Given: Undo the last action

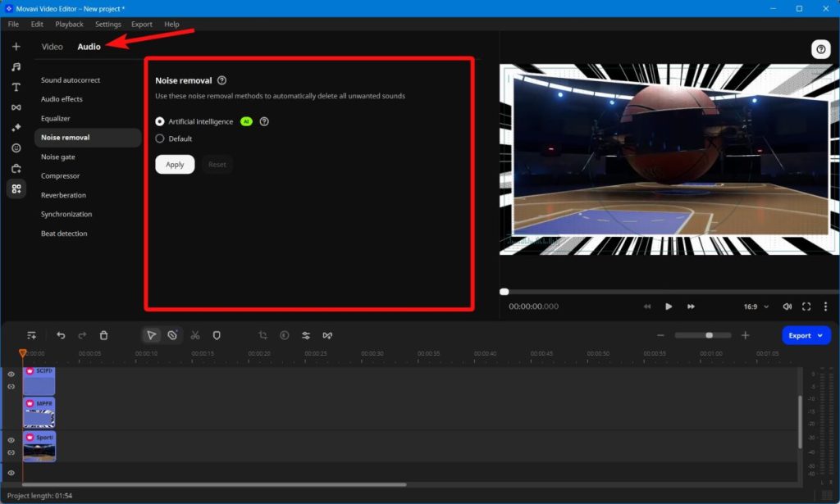Looking at the screenshot, I should [x=61, y=335].
